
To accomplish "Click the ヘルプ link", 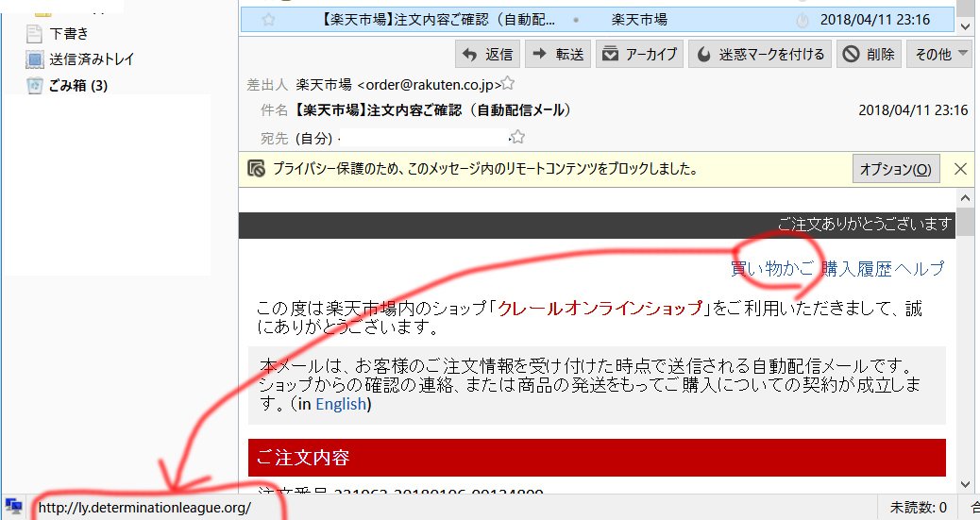I will tap(920, 269).
